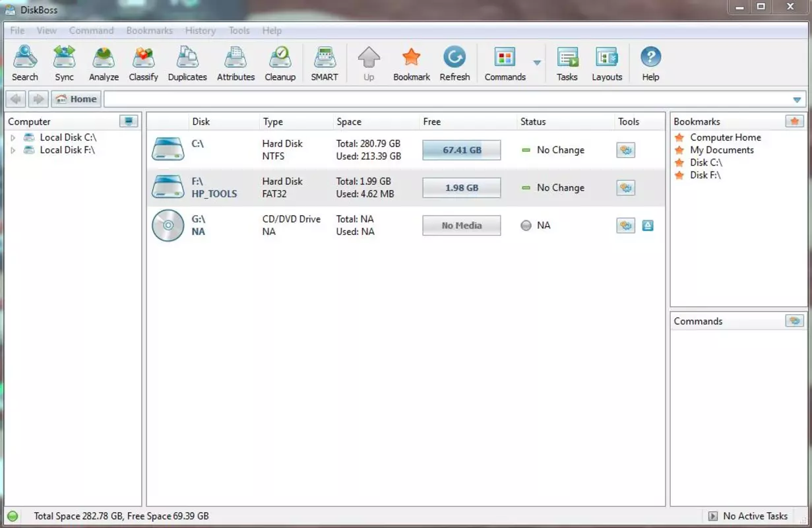Open the History menu
This screenshot has height=528, width=812.
coord(201,30)
